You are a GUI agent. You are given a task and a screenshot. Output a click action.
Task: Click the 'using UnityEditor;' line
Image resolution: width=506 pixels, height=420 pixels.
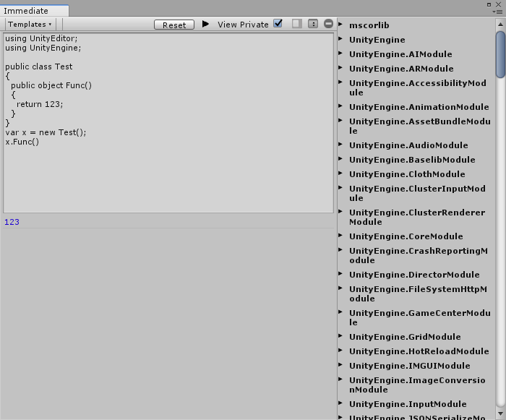[41, 38]
